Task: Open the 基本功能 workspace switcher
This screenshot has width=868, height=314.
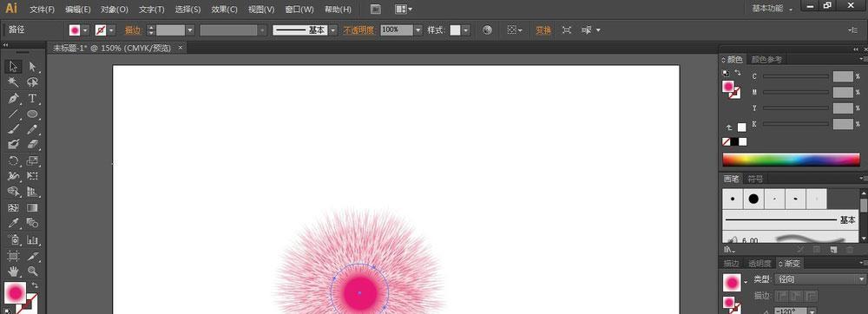Action: 772,9
